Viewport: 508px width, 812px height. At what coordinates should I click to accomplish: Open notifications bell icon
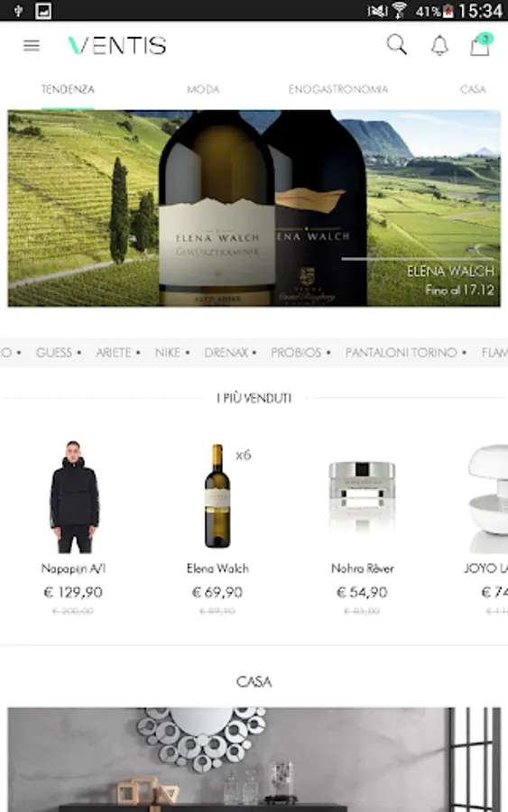tap(439, 46)
